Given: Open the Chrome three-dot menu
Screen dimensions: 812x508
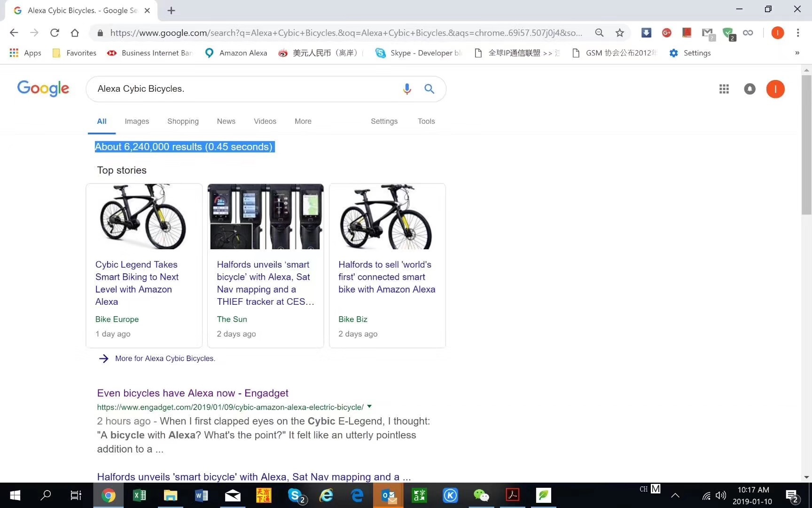Looking at the screenshot, I should click(798, 32).
